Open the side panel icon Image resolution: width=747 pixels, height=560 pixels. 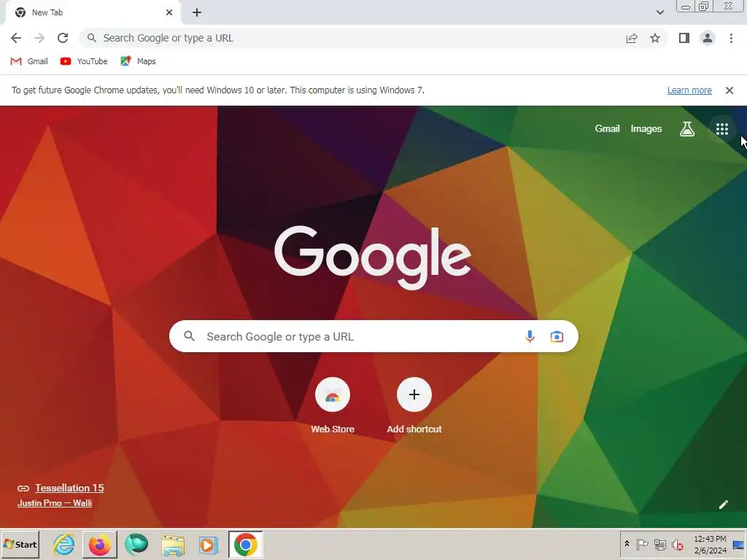point(684,38)
